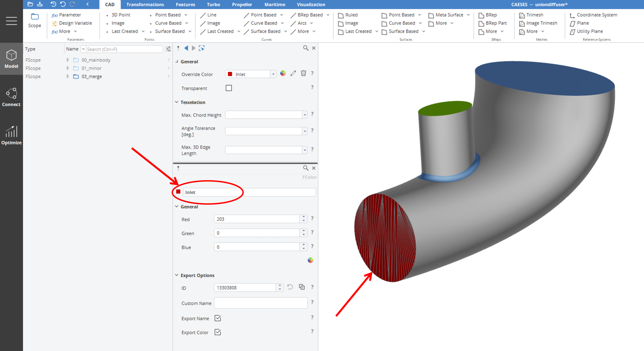Screen dimensions: 644x351
Task: Click the color wheel next to Override Color
Action: tap(283, 73)
